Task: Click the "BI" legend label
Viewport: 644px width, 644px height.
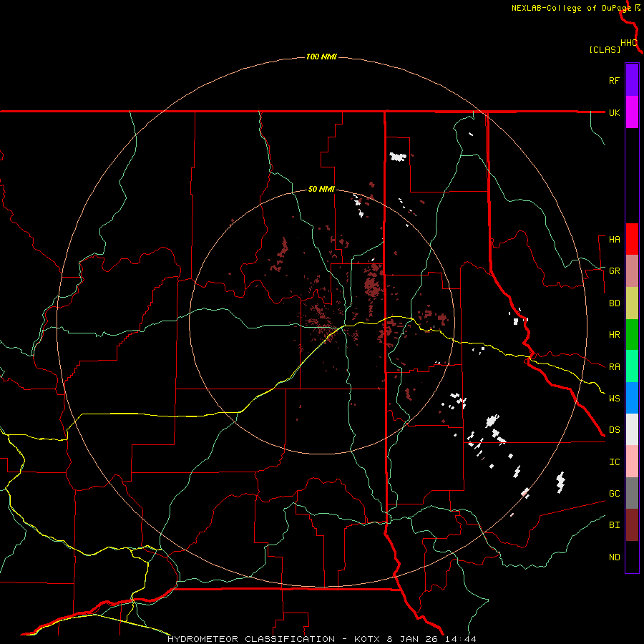Action: (614, 525)
